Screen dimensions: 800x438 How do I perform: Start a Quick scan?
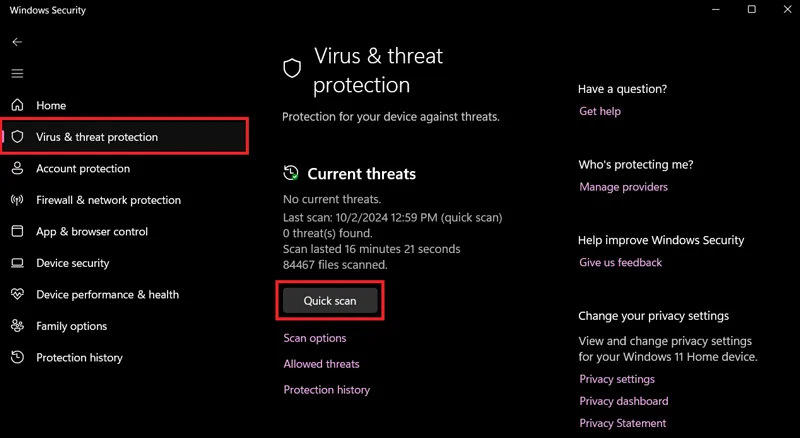click(x=330, y=301)
